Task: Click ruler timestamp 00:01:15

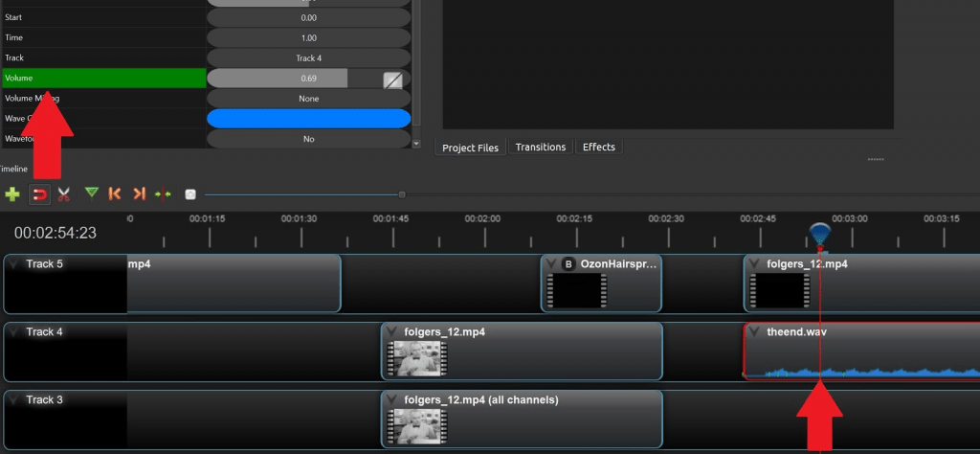Action: (x=207, y=219)
